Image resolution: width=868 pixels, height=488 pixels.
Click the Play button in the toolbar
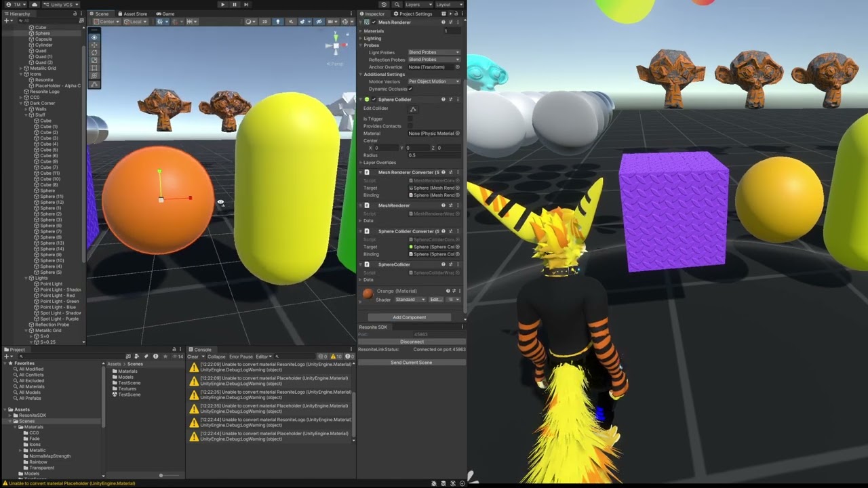(222, 5)
